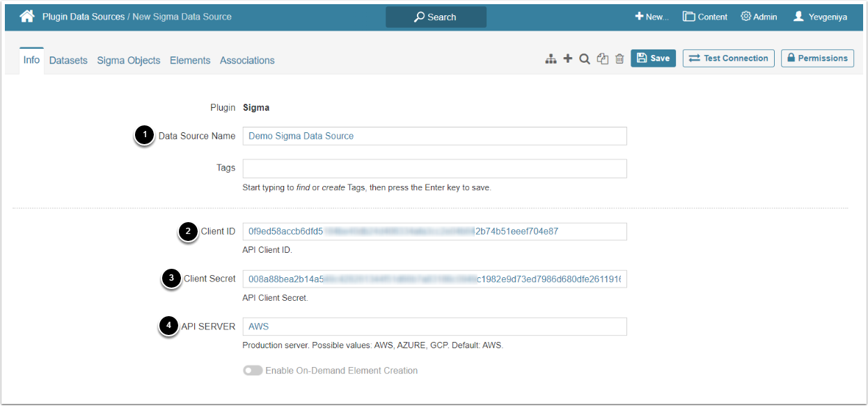
Task: Click the Test Connection button
Action: coord(729,58)
